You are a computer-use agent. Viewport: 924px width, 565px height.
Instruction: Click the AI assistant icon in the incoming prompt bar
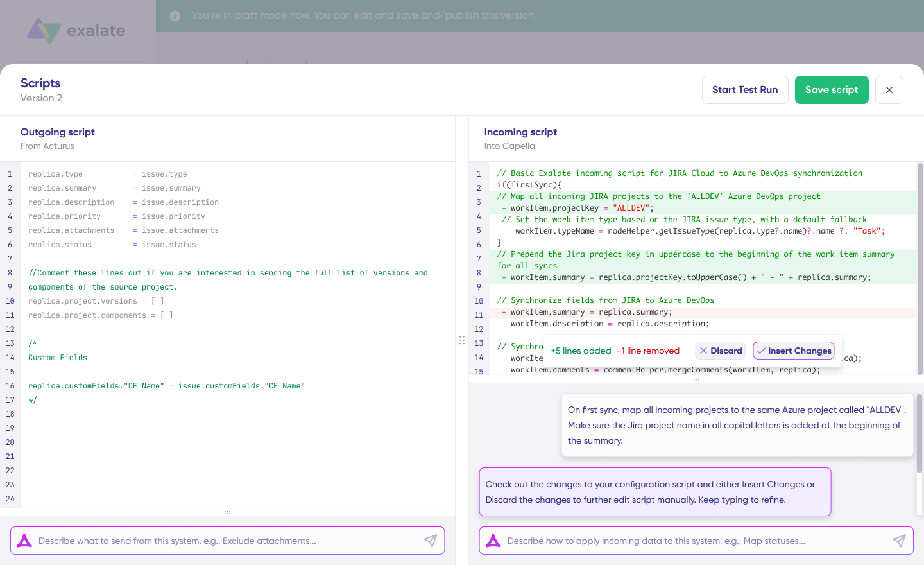[493, 541]
